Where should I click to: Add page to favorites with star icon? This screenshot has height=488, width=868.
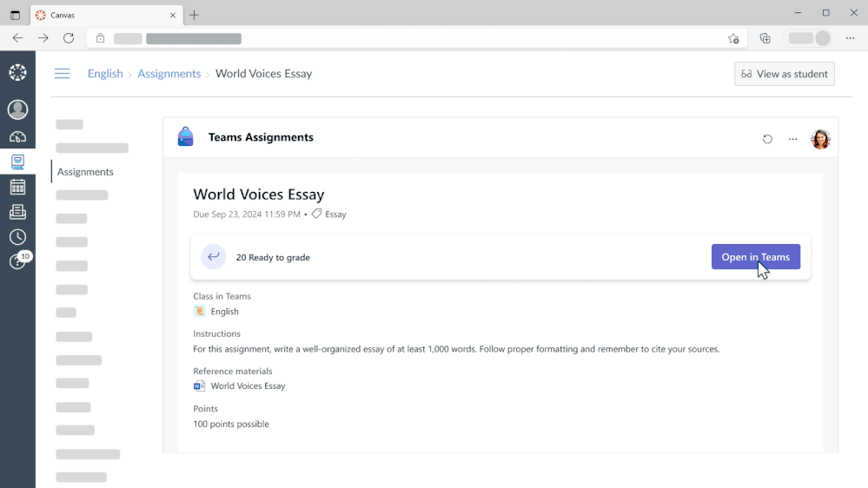[733, 38]
